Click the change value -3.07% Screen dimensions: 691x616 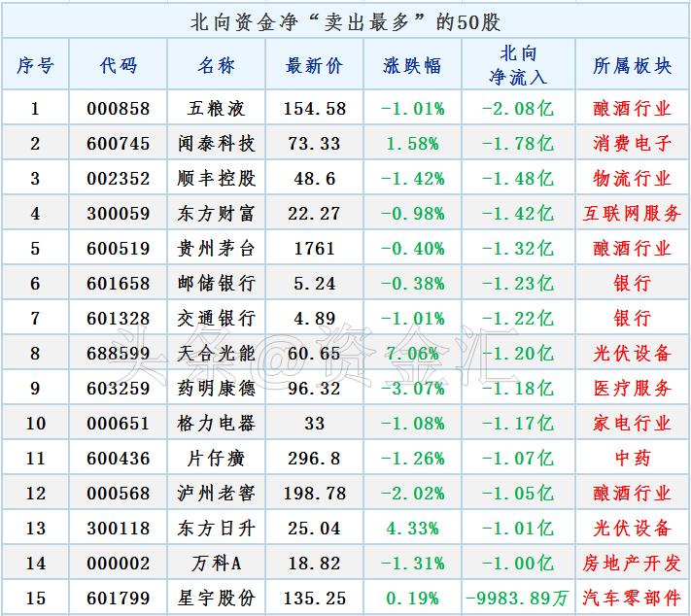click(412, 389)
